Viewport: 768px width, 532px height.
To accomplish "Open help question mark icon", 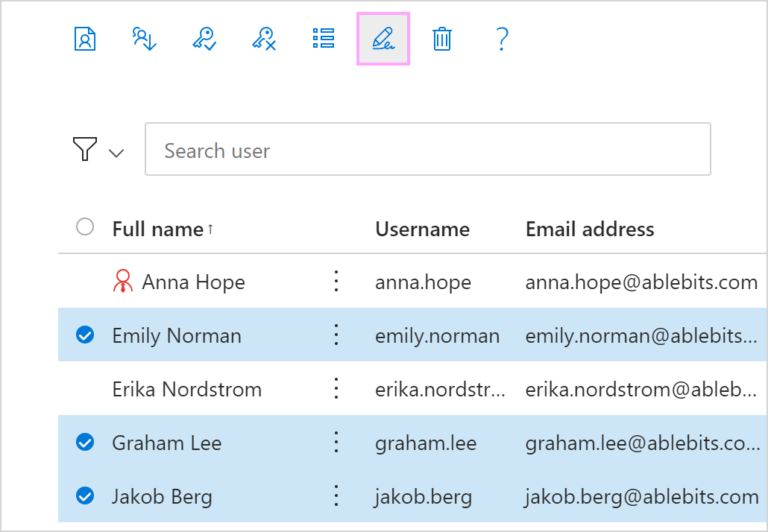I will (502, 39).
